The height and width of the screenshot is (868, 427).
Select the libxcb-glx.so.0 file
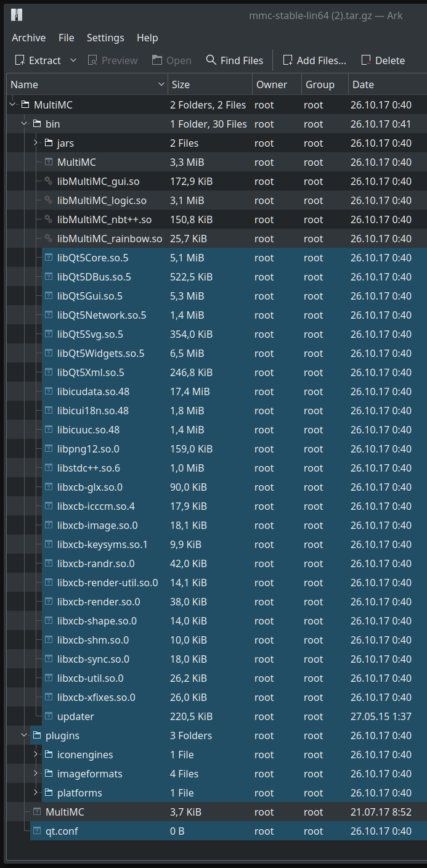point(90,487)
